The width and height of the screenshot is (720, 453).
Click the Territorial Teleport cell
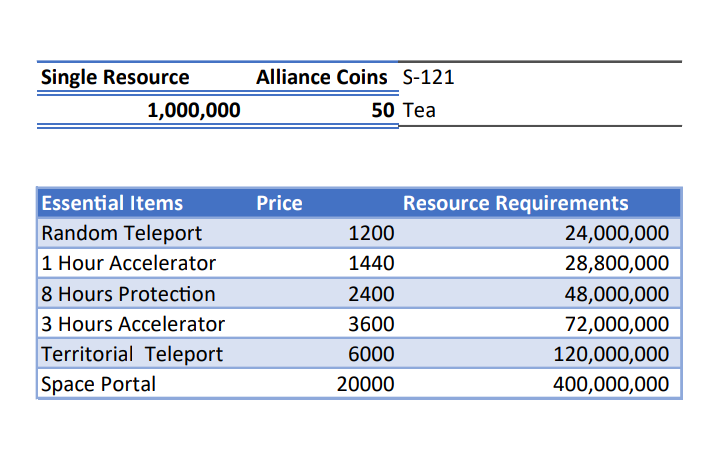tap(132, 354)
